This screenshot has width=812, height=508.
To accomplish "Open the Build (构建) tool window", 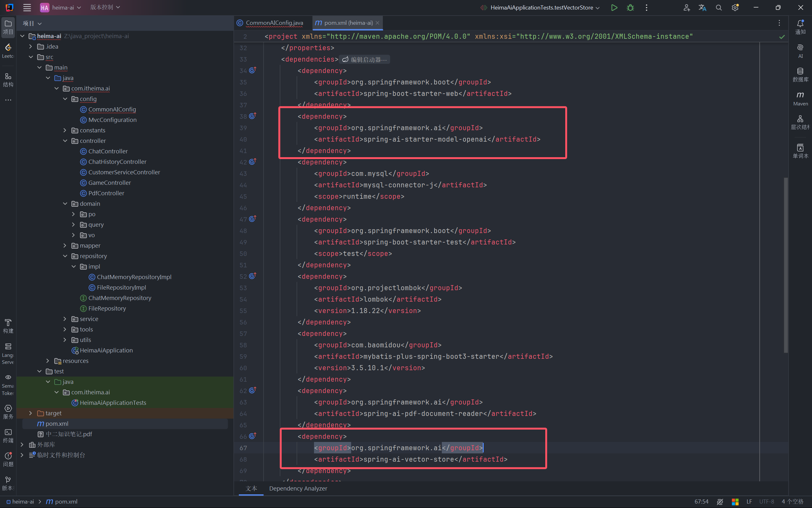I will [8, 326].
